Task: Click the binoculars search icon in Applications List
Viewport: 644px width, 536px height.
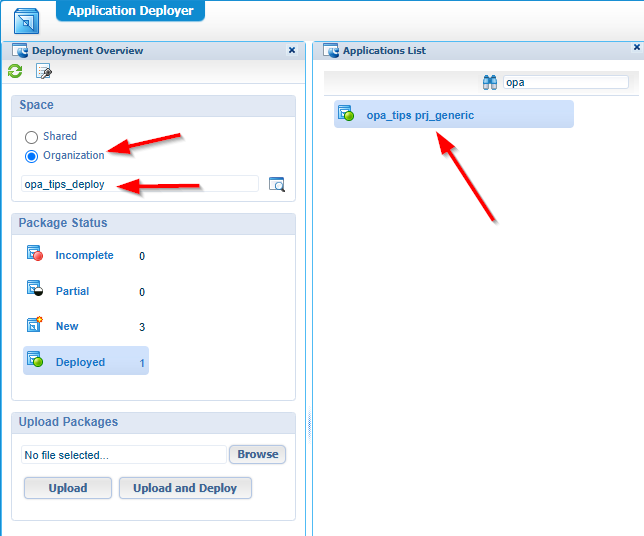Action: [x=490, y=83]
